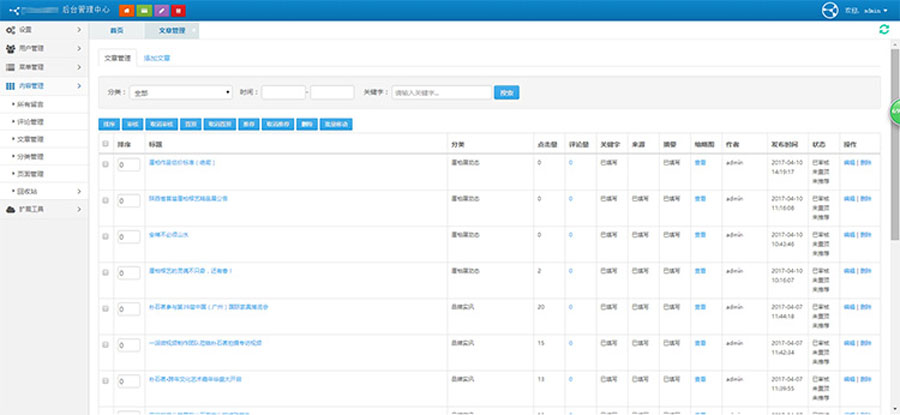Image resolution: width=900 pixels, height=415 pixels.
Task: Click the orange home icon in header
Action: [127, 10]
